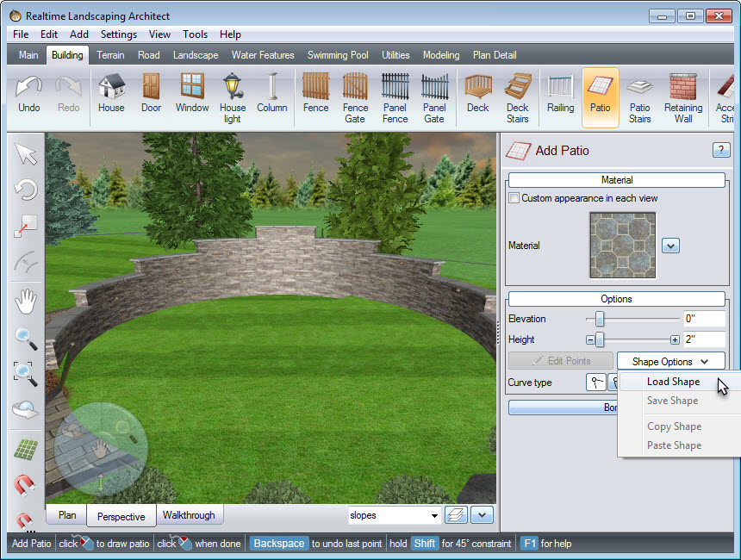
Task: Toggle the red magnet snap icon
Action: click(25, 485)
